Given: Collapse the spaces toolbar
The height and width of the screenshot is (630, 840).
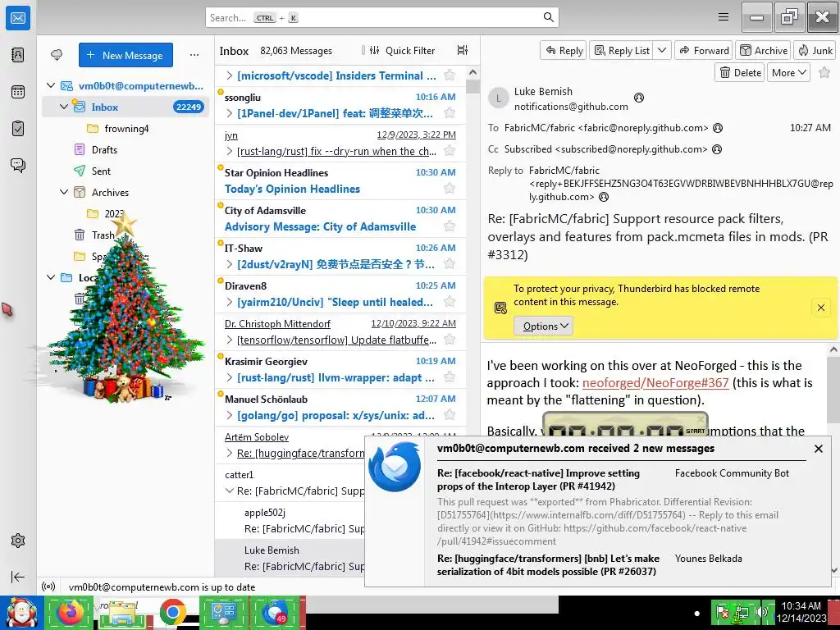Looking at the screenshot, I should coord(18,577).
